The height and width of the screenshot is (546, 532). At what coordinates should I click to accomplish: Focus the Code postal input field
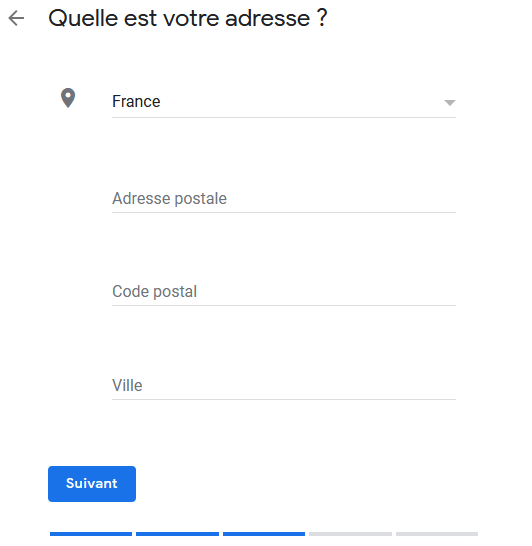click(x=283, y=292)
